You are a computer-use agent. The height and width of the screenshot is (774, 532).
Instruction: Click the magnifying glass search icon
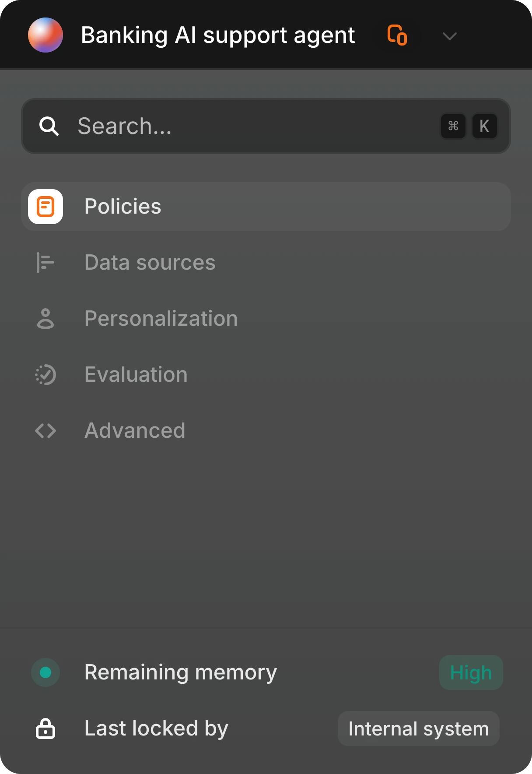click(x=49, y=126)
